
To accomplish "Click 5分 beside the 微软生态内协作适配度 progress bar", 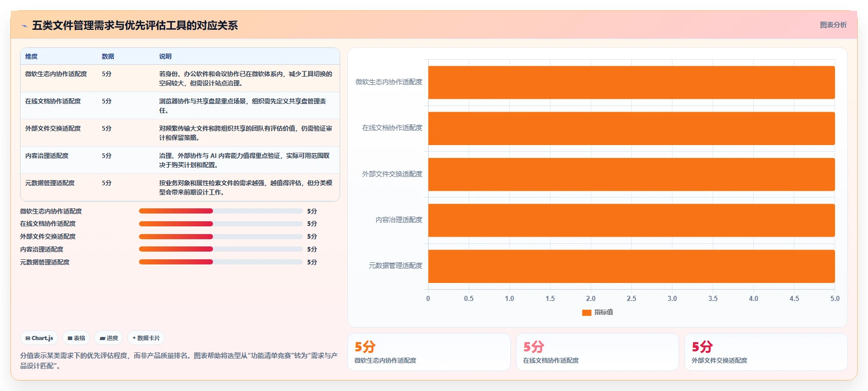I will click(x=312, y=211).
